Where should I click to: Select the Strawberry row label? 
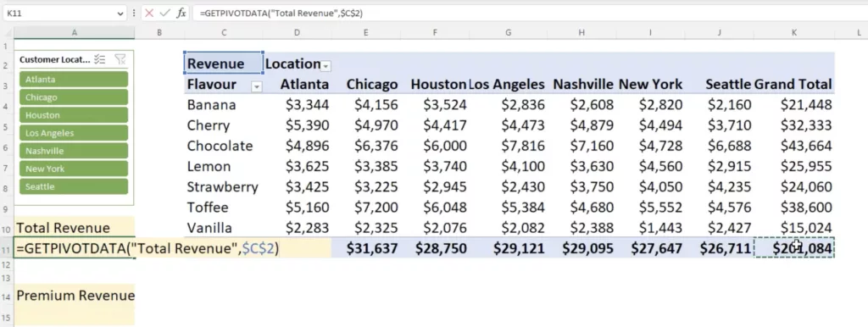pyautogui.click(x=223, y=187)
